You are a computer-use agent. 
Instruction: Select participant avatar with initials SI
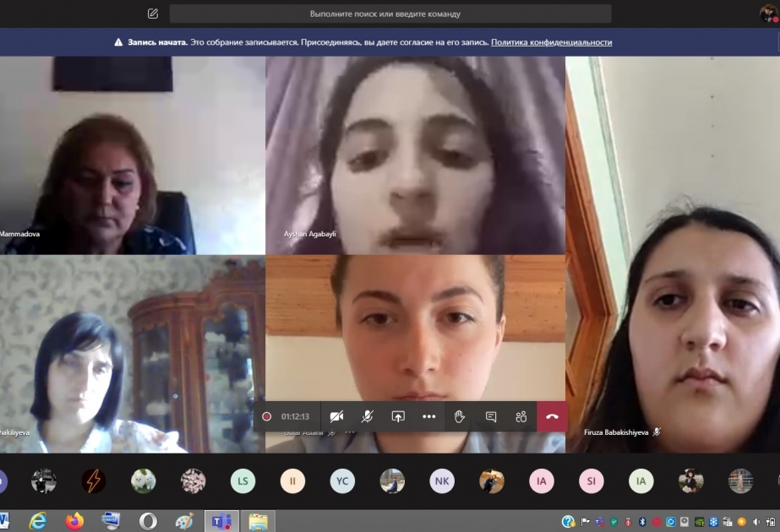591,481
